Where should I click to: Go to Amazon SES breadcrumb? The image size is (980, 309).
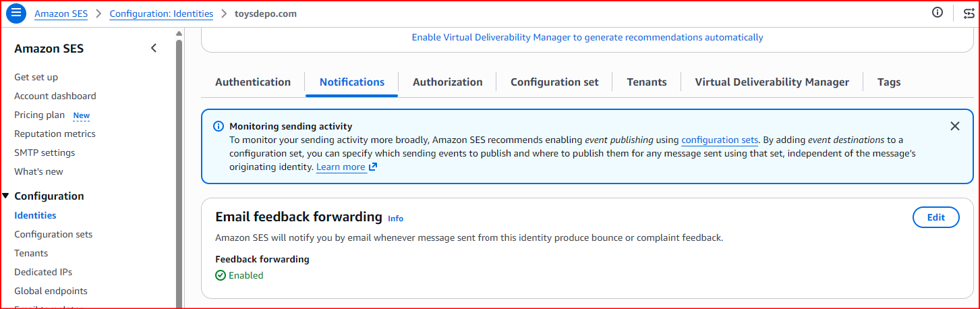(x=61, y=13)
